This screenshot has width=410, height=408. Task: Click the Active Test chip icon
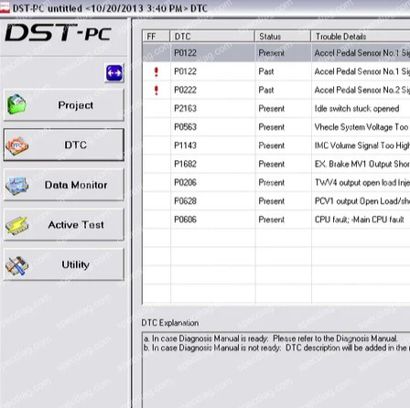[x=17, y=226]
